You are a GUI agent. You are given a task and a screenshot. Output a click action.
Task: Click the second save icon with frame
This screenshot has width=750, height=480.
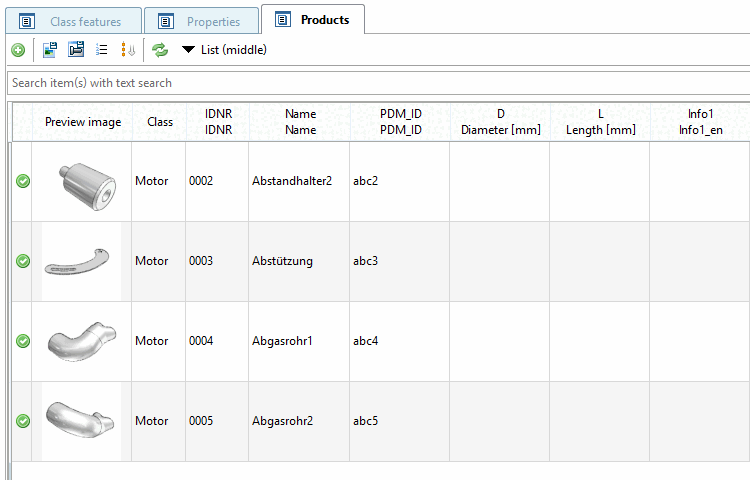pyautogui.click(x=76, y=50)
